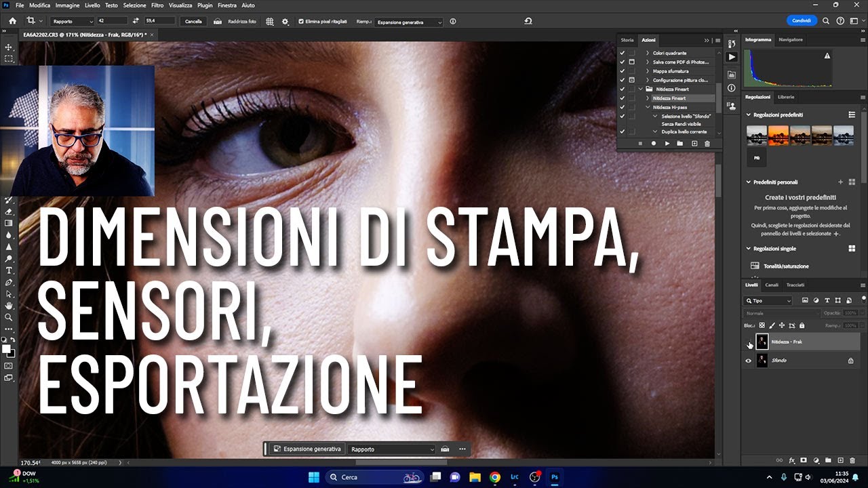This screenshot has width=868, height=488.
Task: Toggle checkmark for Colori quadrante action
Action: (622, 53)
